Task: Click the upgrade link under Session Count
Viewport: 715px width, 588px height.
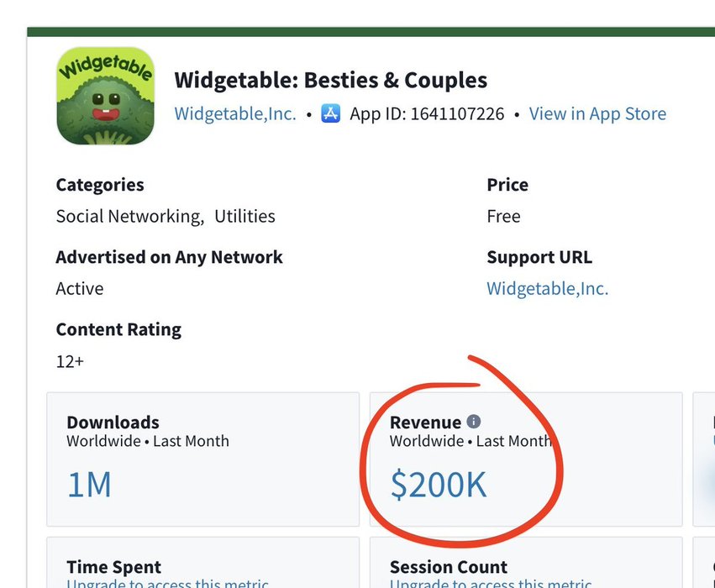Action: pos(491,583)
